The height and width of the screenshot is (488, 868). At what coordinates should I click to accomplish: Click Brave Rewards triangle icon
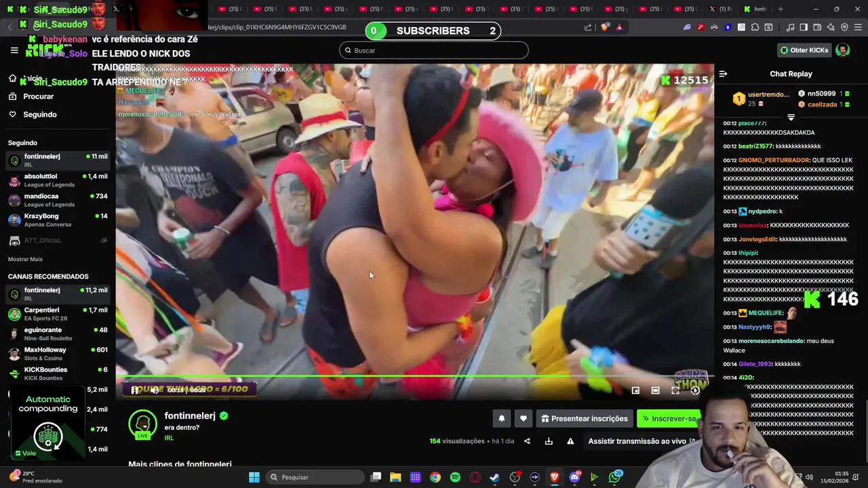pyautogui.click(x=619, y=27)
